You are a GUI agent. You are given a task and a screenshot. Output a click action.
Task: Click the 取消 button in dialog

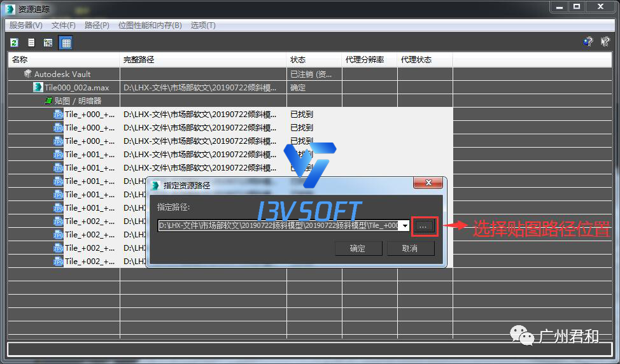(x=410, y=248)
